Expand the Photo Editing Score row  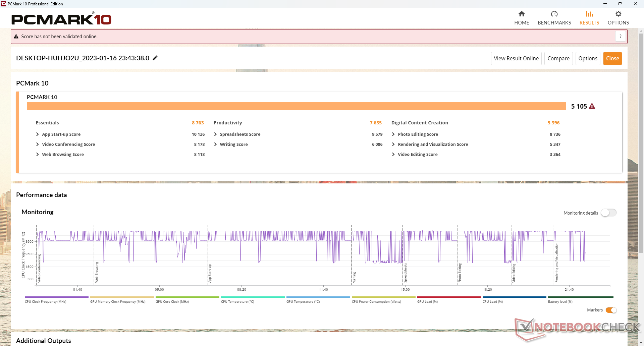click(393, 134)
